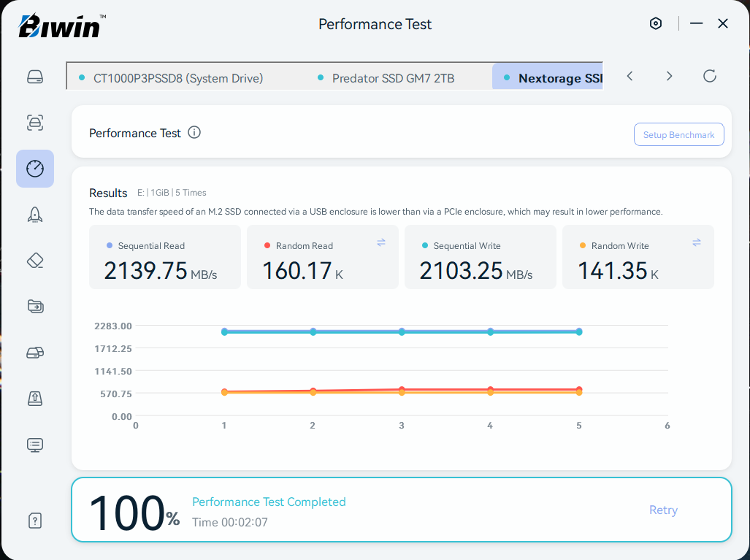Click the Sequential Write result card
Screen dimensions: 750x560
(481, 257)
